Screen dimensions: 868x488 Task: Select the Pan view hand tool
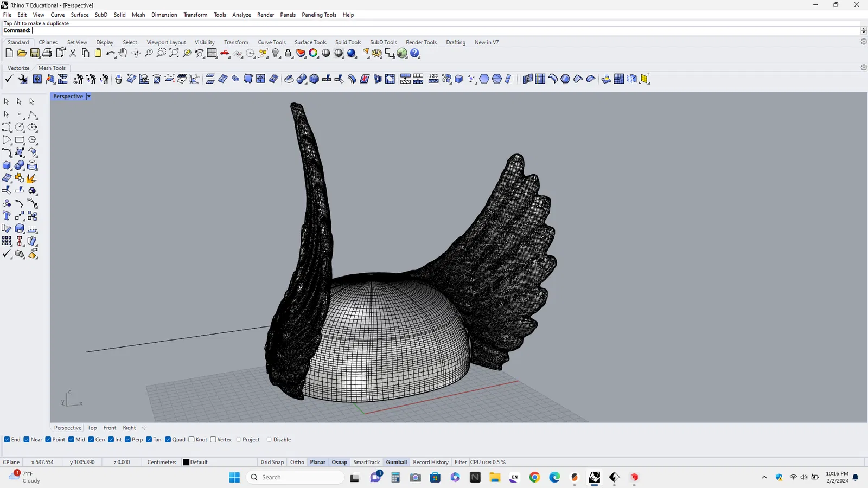[123, 53]
